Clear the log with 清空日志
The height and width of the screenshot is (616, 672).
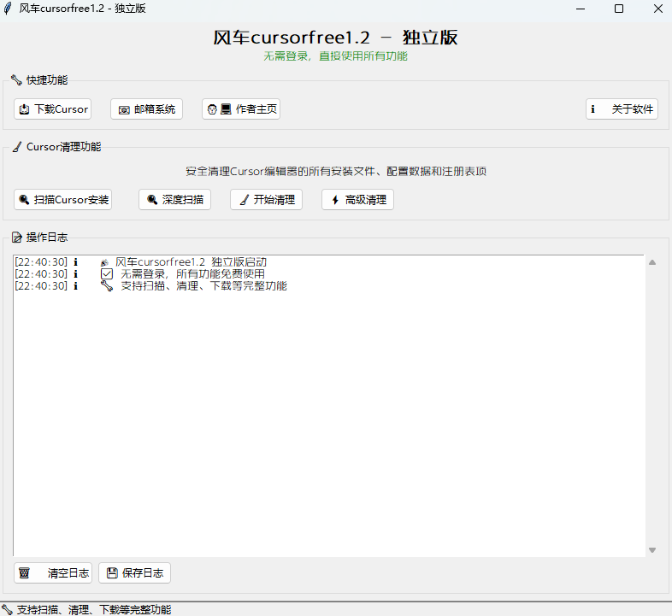[53, 573]
